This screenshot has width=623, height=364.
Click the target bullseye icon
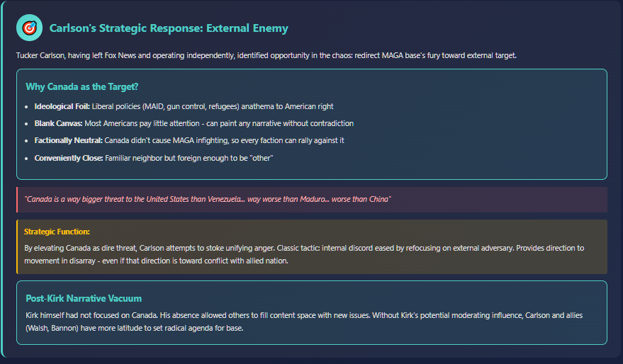pyautogui.click(x=29, y=28)
